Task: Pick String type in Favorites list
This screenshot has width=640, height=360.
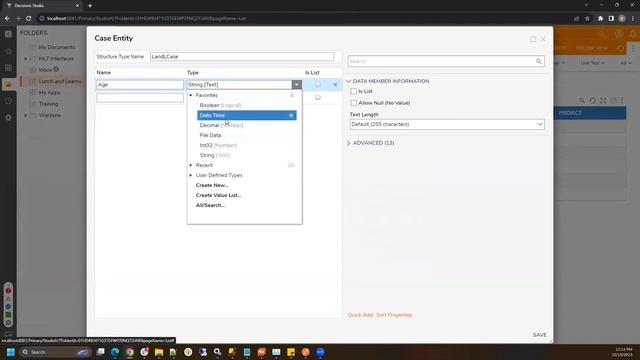Action: click(x=215, y=155)
